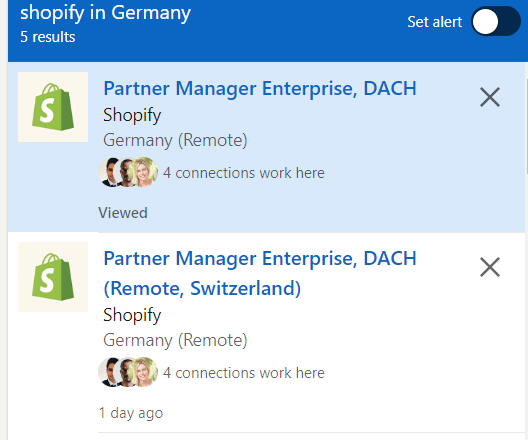The height and width of the screenshot is (440, 528).
Task: Click the Shopify company name in first listing
Action: 132,115
